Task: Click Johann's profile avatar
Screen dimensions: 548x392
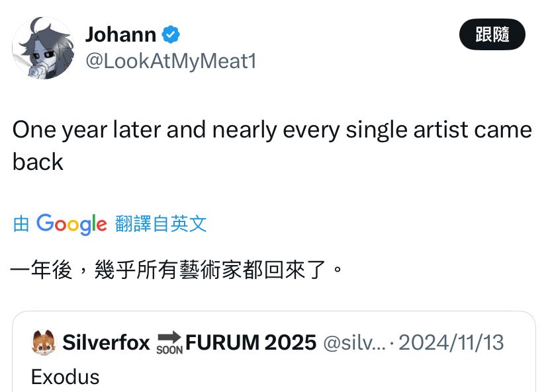Action: (43, 48)
